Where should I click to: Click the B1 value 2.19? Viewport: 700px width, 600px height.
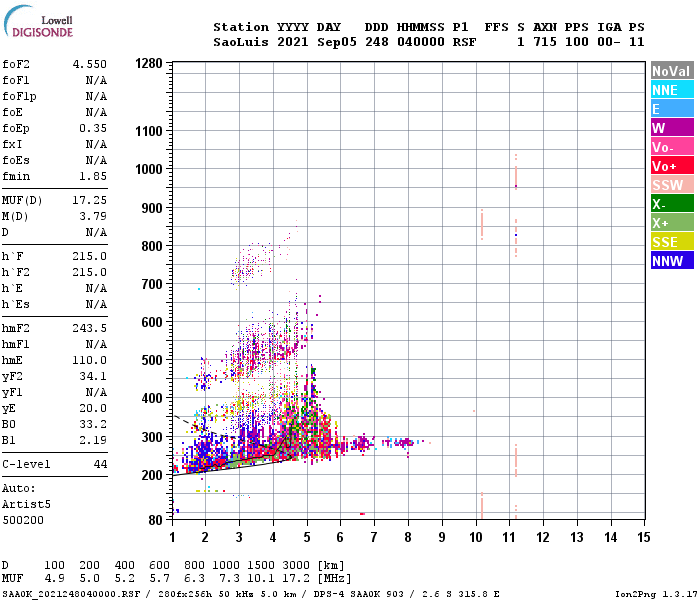93,440
